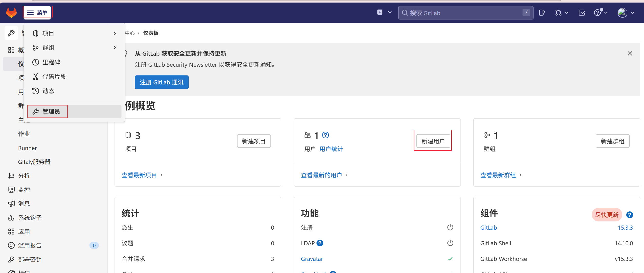Click the users count help icon
Viewport: 644px width, 273px height.
coord(325,135)
